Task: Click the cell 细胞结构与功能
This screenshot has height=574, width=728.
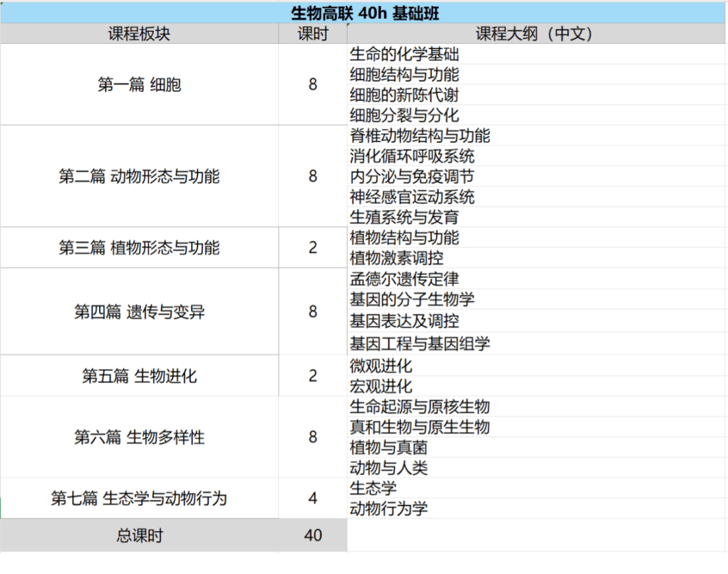Action: [536, 74]
